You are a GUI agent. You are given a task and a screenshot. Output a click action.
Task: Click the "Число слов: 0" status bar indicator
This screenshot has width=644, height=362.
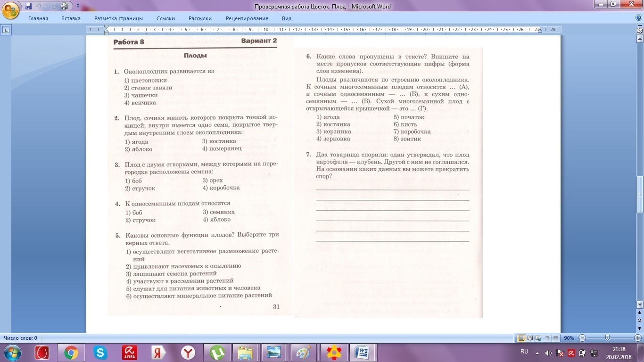(x=20, y=338)
